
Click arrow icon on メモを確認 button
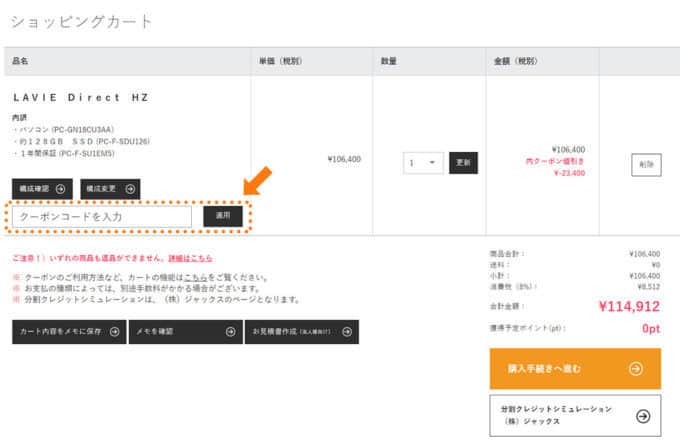point(231,332)
